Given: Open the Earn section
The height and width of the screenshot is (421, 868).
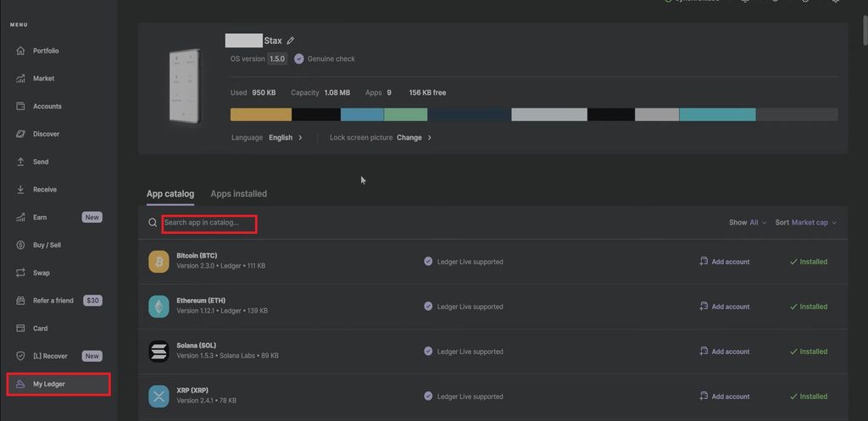Looking at the screenshot, I should click(39, 218).
